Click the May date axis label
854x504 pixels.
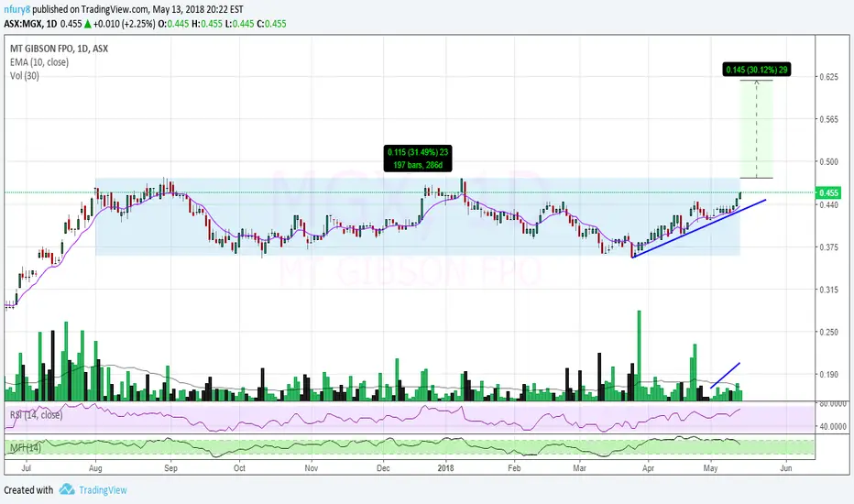tap(710, 468)
